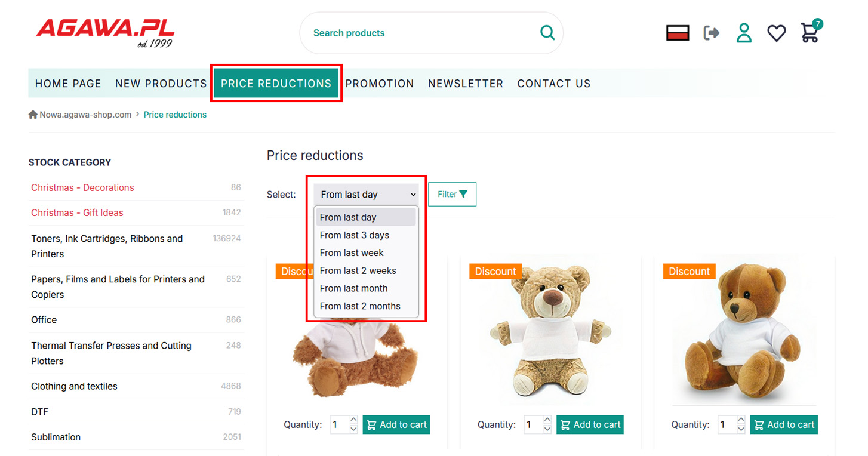Select "From last week" option

[352, 253]
